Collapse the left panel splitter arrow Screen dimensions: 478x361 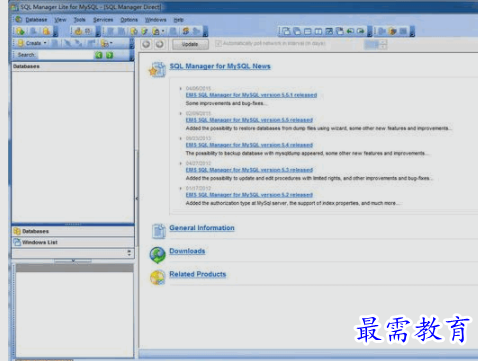137,199
